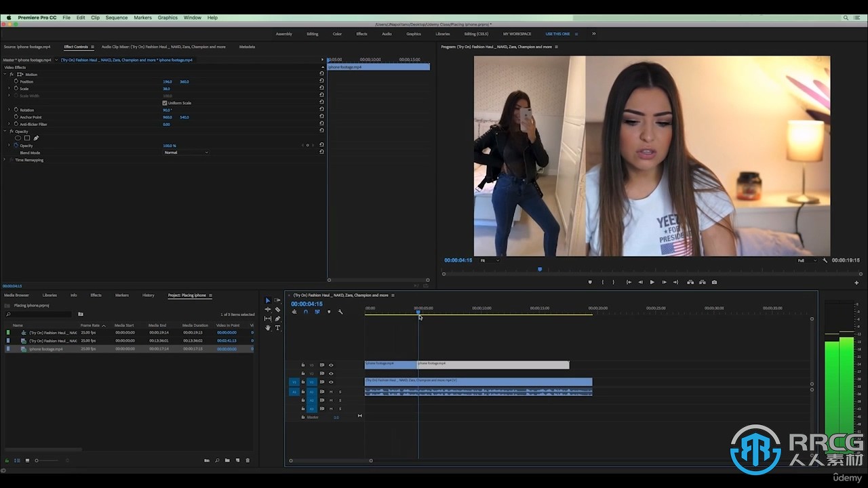Select the Razor tool
868x488 pixels.
tap(277, 310)
